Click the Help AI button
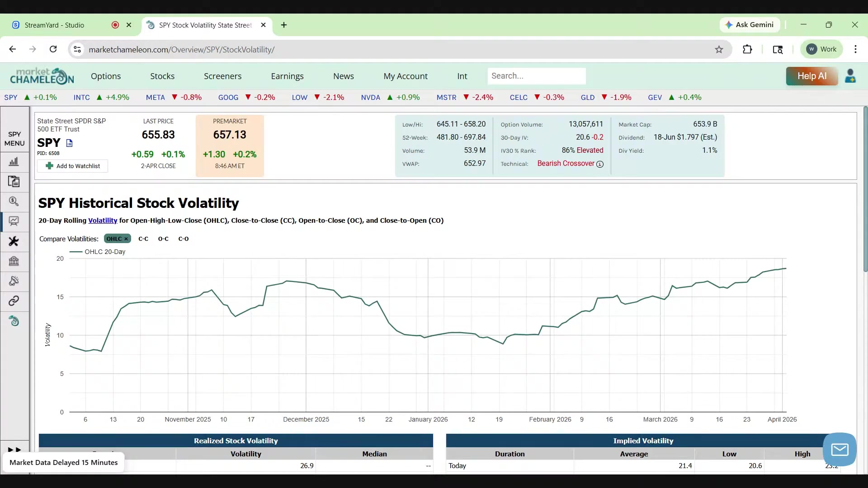The height and width of the screenshot is (488, 868). [812, 76]
